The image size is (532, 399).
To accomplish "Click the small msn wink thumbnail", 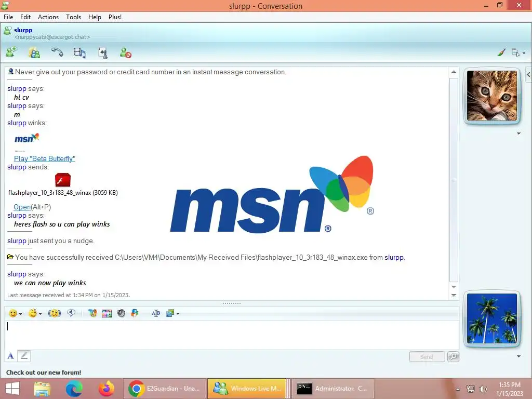I will [x=27, y=138].
